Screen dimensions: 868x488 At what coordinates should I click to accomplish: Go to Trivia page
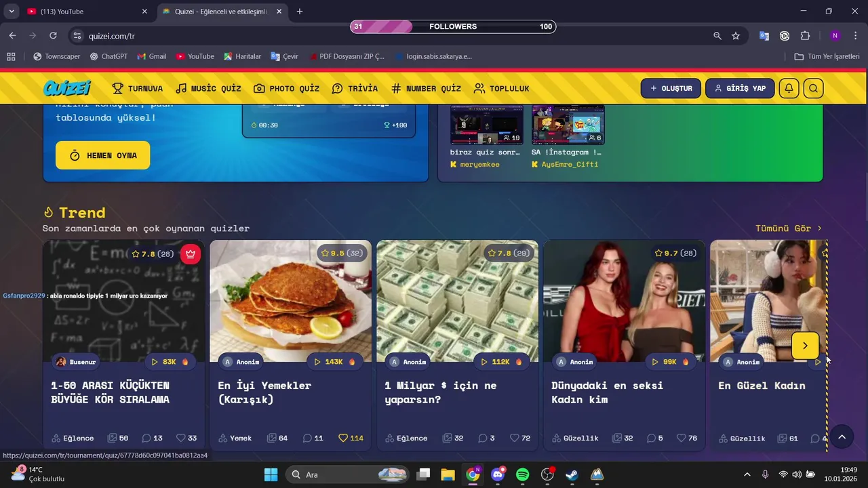point(355,89)
